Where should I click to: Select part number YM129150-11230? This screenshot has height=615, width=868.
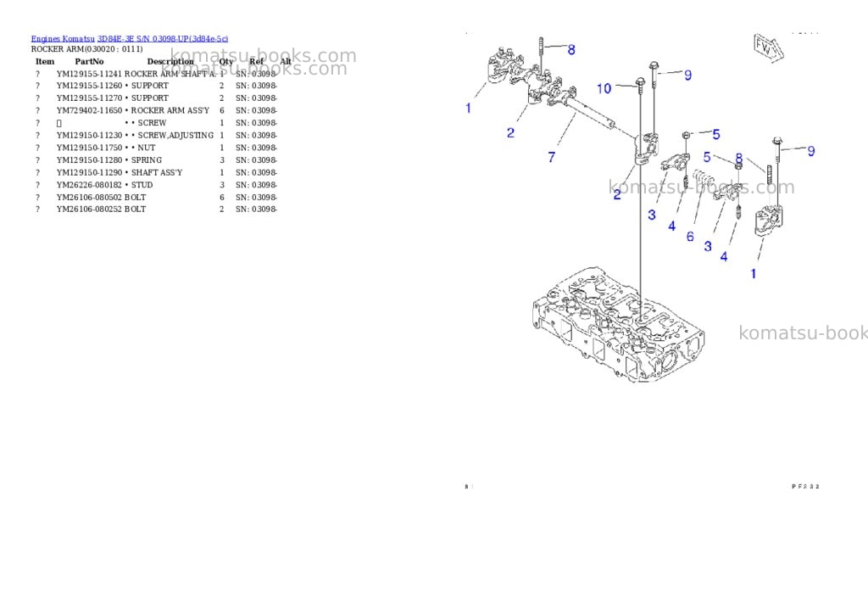89,135
